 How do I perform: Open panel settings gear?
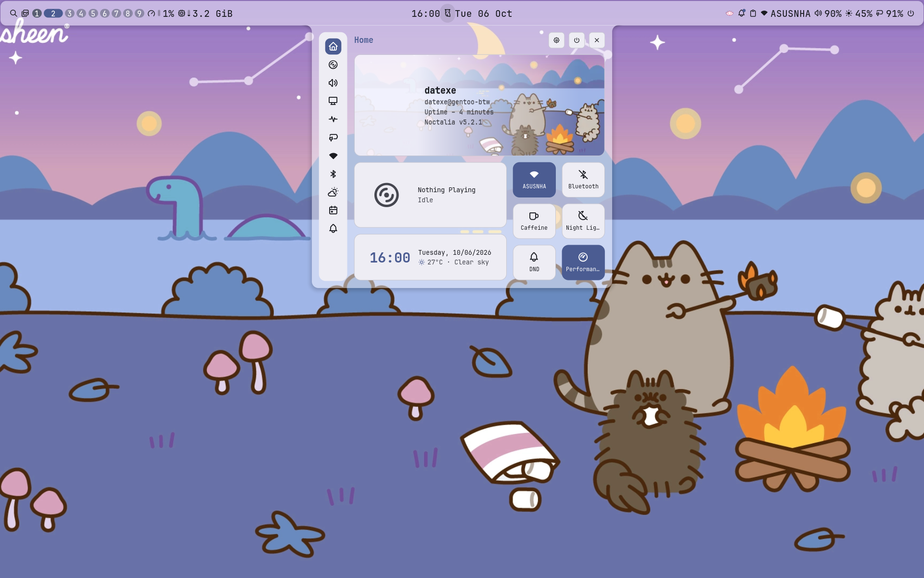click(x=556, y=40)
